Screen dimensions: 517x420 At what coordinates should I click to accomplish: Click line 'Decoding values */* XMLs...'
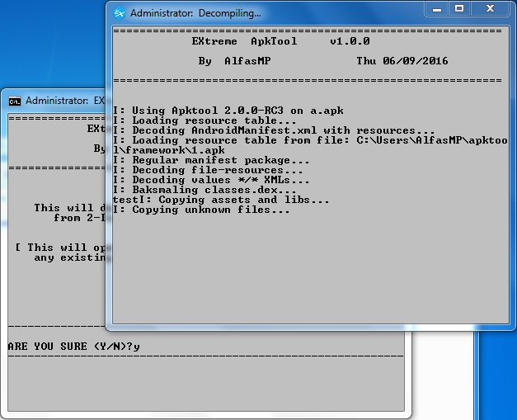(x=211, y=180)
